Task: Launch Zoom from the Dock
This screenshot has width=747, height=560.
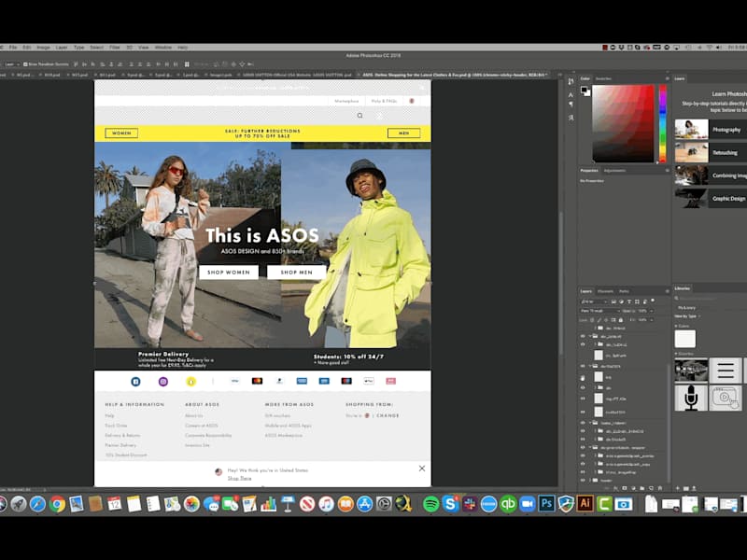Action: coord(528,504)
